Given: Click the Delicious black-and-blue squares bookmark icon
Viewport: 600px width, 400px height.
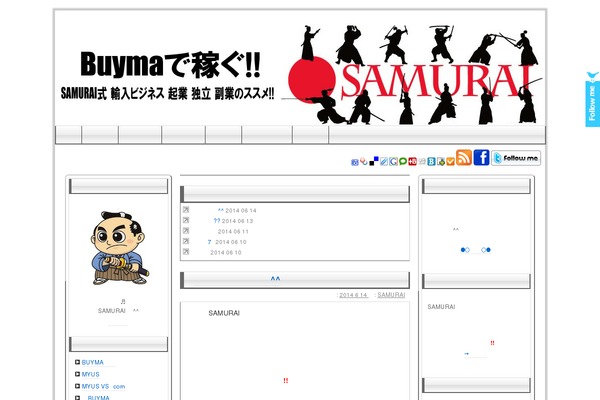Looking at the screenshot, I should (374, 161).
